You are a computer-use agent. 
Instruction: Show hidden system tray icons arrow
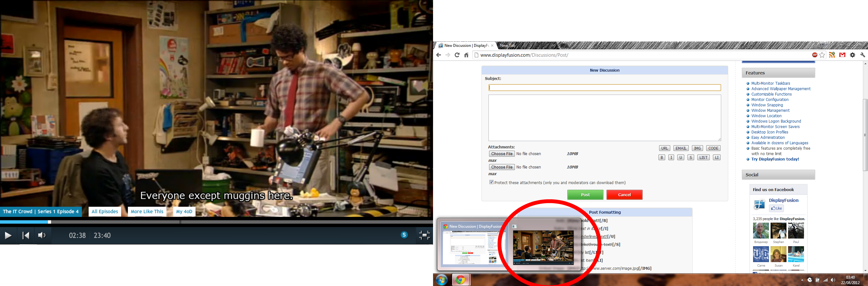coord(802,280)
